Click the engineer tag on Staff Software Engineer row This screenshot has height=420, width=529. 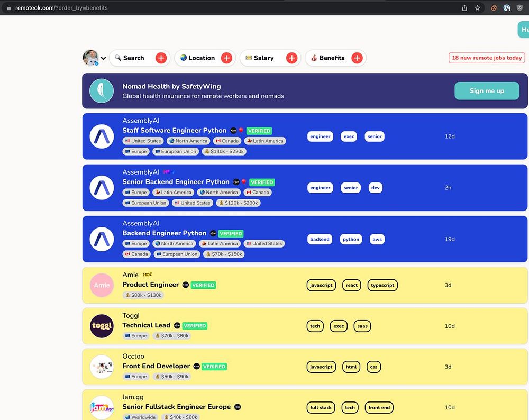coord(320,136)
